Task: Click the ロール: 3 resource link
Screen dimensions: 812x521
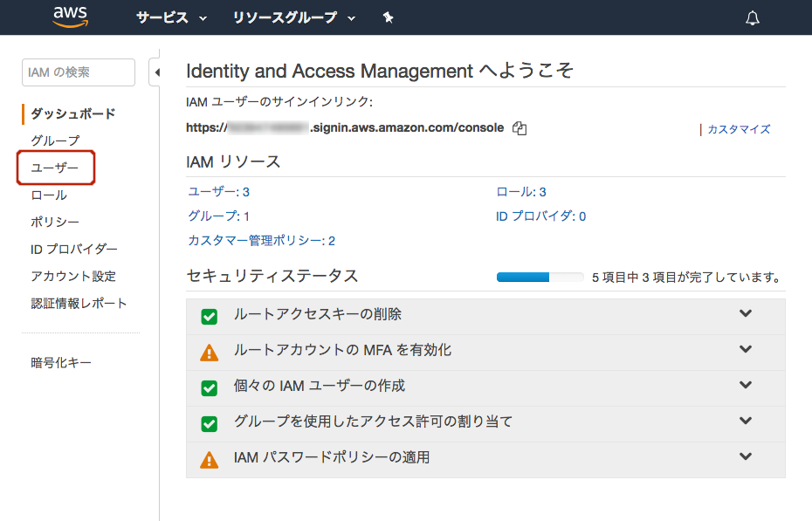Action: (x=521, y=192)
